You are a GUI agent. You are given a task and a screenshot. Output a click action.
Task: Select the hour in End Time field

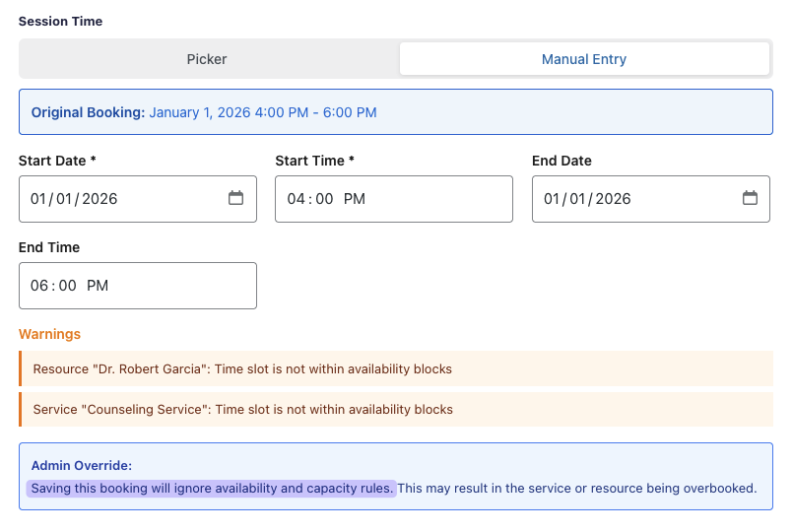(x=39, y=286)
